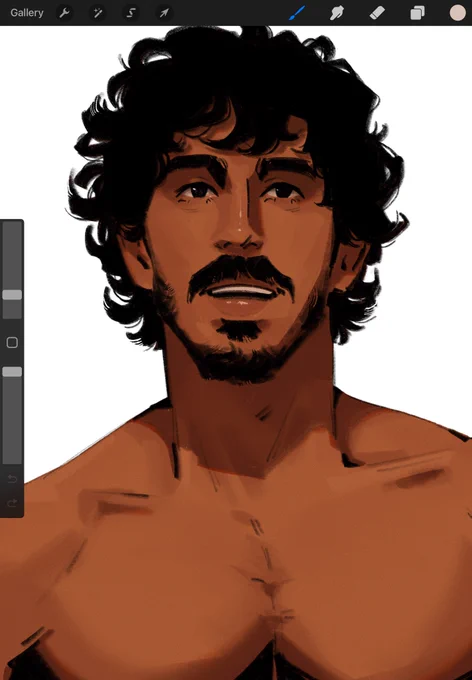Activate the Transform arrow tool
Screen dimensions: 472x680
pos(164,13)
